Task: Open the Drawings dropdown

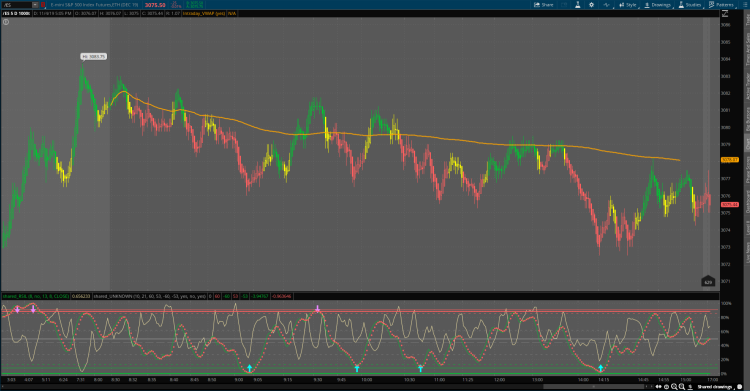Action: [658, 5]
